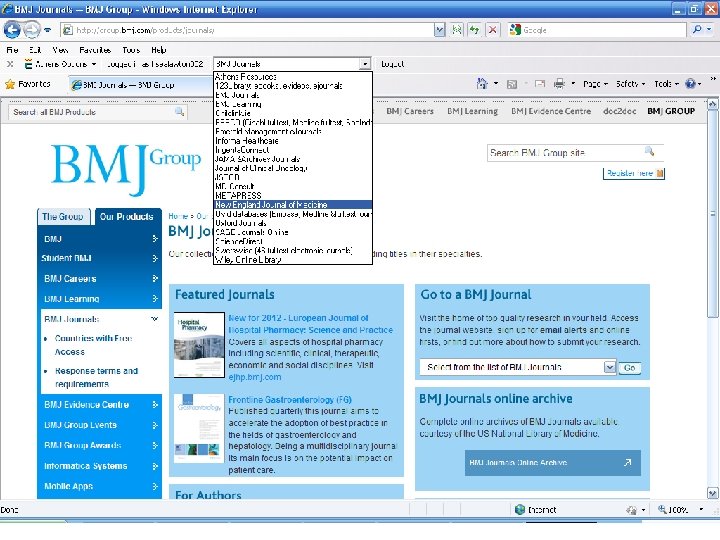Image resolution: width=720 pixels, height=540 pixels.
Task: Click the BMJ Journals Online Archive button
Action: (x=552, y=463)
